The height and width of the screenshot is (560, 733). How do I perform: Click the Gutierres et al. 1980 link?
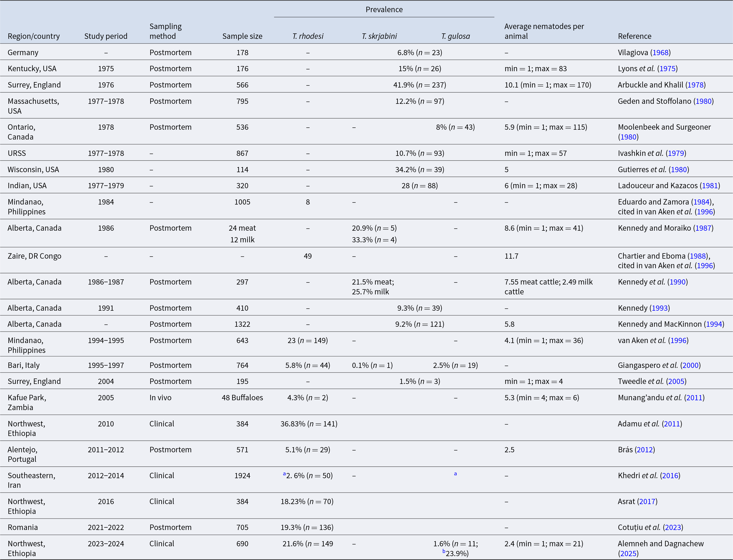(x=679, y=170)
